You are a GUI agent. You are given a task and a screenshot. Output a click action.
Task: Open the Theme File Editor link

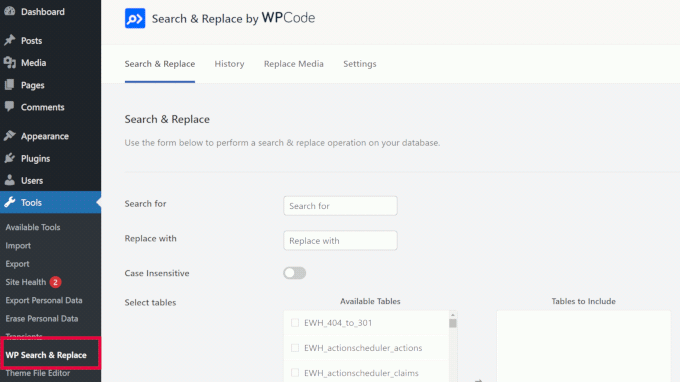click(38, 373)
